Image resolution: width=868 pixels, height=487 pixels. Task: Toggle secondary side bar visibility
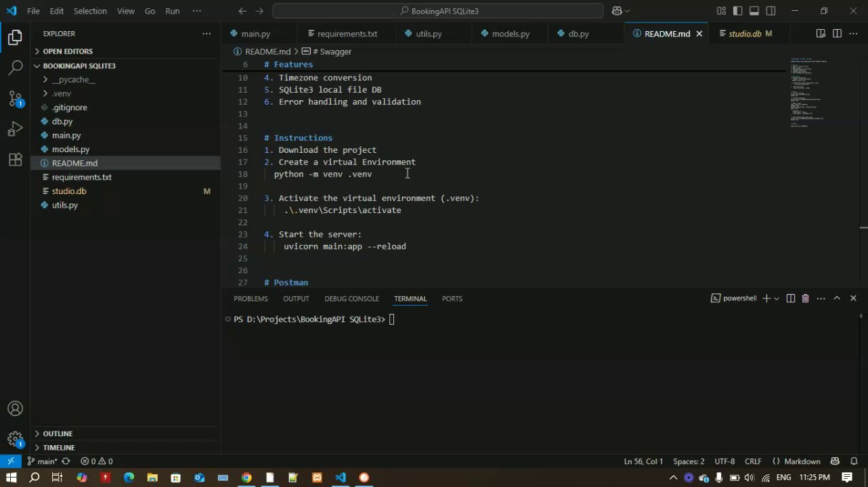point(771,11)
